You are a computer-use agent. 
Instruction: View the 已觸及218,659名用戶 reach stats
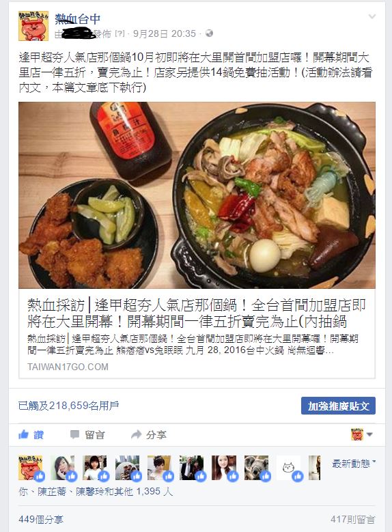(68, 406)
